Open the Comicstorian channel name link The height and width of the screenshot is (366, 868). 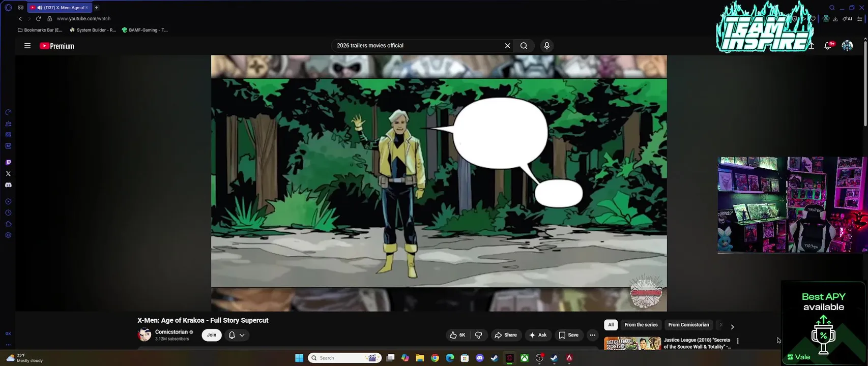[171, 332]
